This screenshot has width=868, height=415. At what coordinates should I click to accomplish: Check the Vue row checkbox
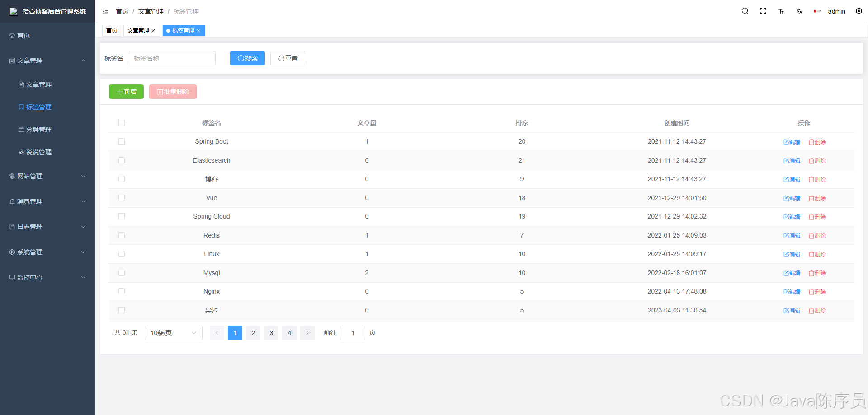pyautogui.click(x=122, y=198)
